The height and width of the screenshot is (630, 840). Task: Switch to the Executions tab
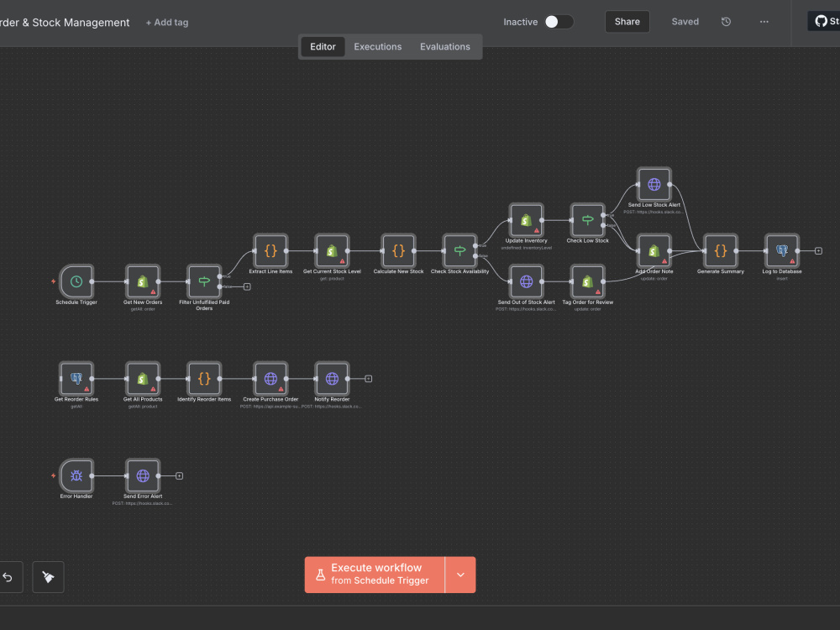(x=377, y=46)
